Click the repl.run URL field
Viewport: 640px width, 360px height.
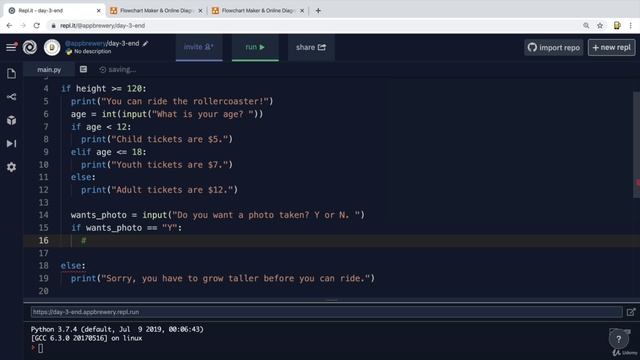(x=327, y=312)
